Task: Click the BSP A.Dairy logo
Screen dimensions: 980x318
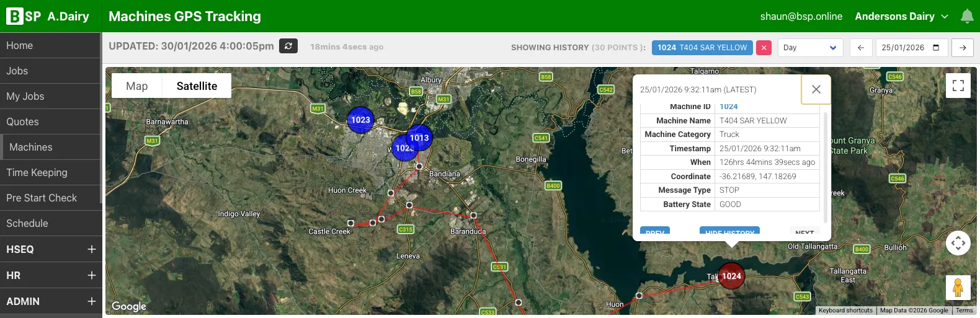Action: pyautogui.click(x=48, y=16)
